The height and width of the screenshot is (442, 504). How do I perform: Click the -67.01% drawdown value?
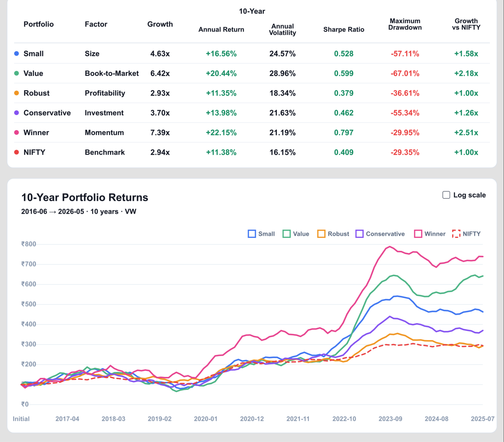coord(405,73)
